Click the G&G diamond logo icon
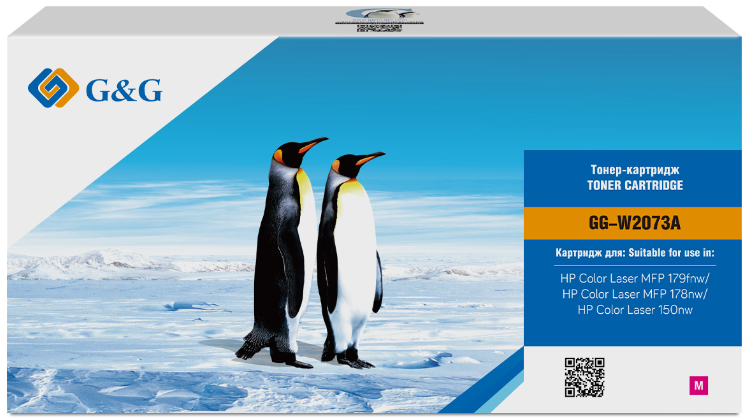Image resolution: width=747 pixels, height=418 pixels. (53, 88)
